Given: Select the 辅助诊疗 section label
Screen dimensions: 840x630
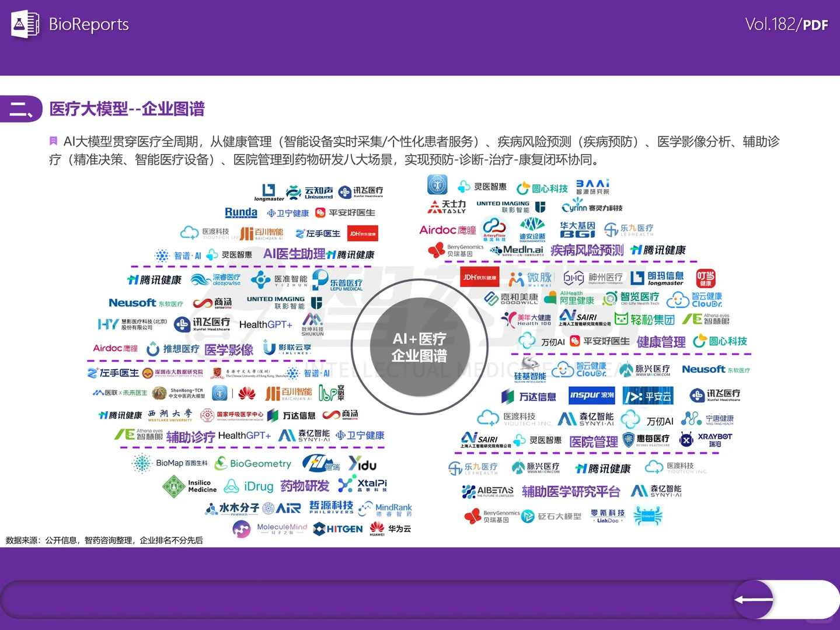Looking at the screenshot, I should coord(189,436).
